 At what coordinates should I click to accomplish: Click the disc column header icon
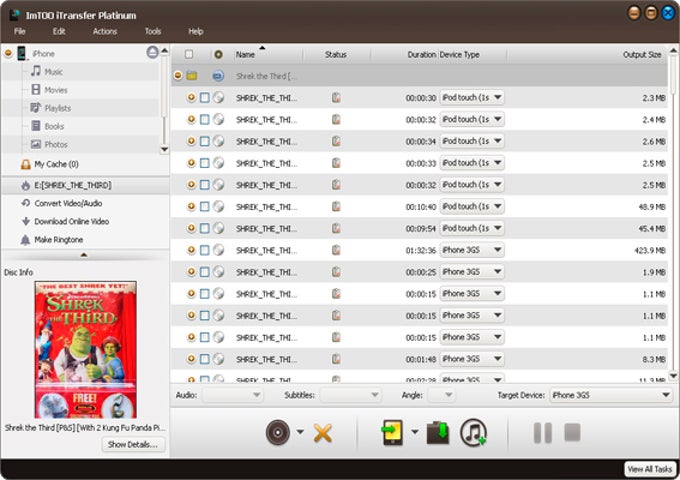pyautogui.click(x=218, y=54)
